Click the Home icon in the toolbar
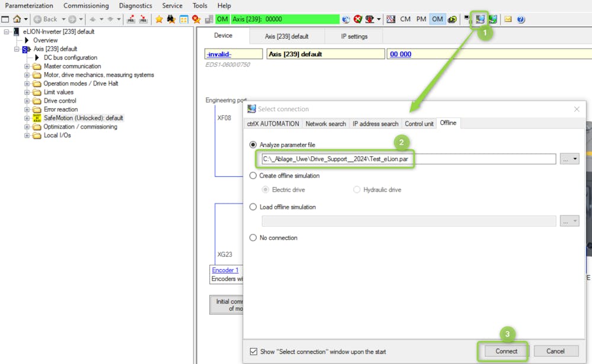The width and height of the screenshot is (592, 364). (x=17, y=19)
